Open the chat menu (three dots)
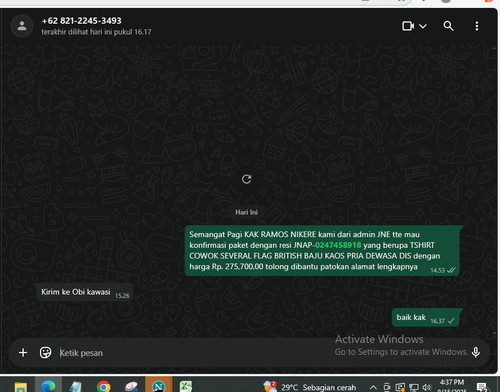500x392 pixels. tap(477, 26)
